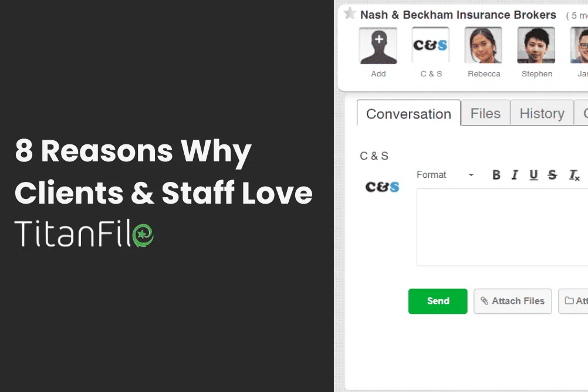
Task: Click the 'Stephen' name label
Action: [x=536, y=74]
